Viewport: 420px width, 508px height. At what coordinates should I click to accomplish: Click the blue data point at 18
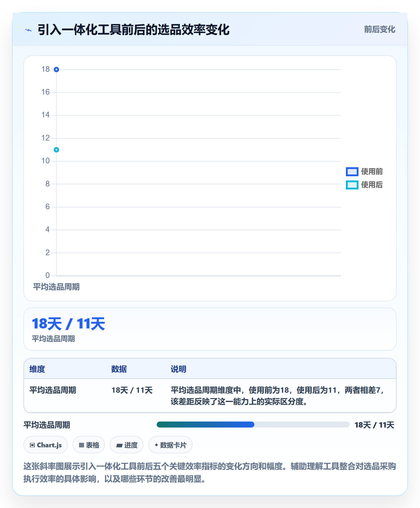(56, 70)
